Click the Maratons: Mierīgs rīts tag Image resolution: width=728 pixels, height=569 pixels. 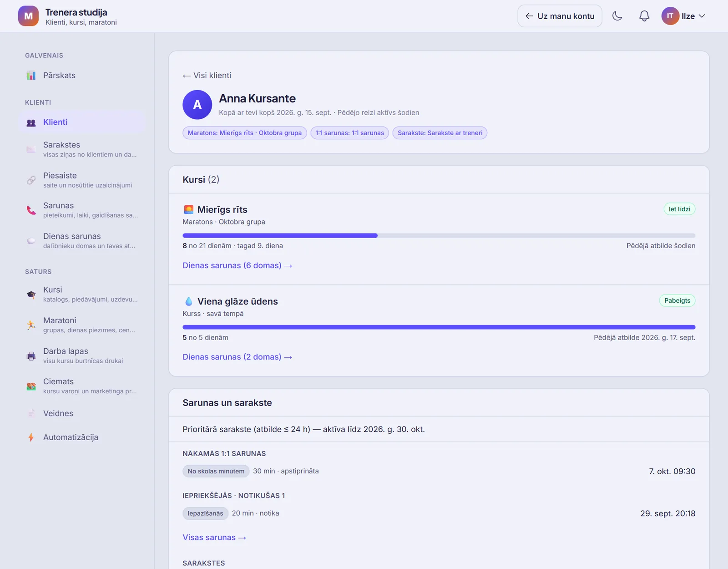(x=245, y=133)
